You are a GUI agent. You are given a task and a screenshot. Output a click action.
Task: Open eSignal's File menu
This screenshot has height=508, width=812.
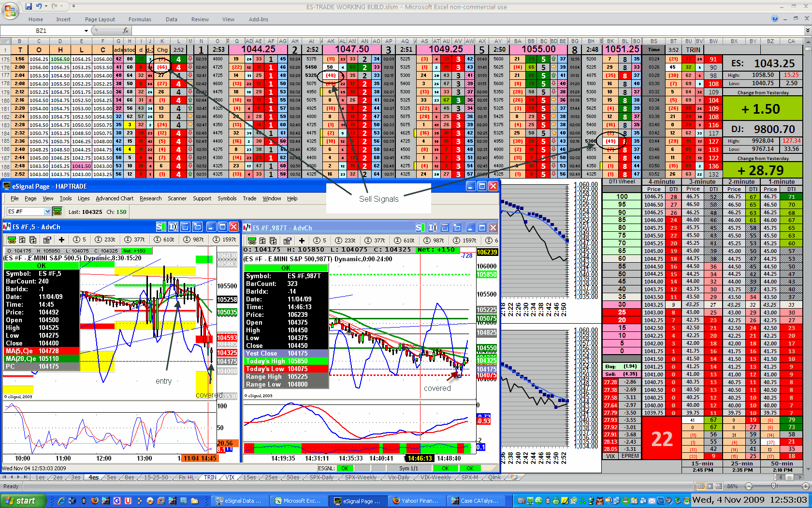pyautogui.click(x=14, y=198)
